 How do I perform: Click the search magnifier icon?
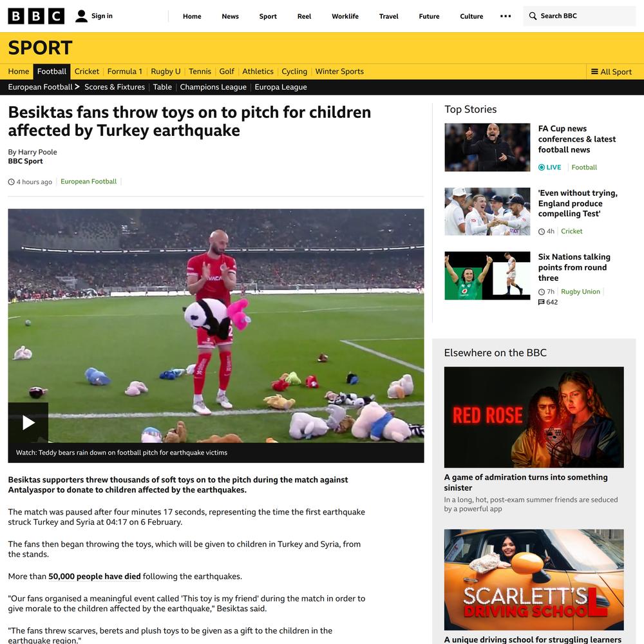click(533, 16)
